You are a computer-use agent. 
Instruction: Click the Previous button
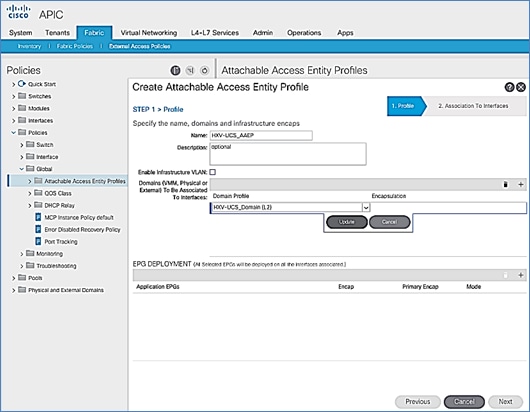click(x=418, y=402)
